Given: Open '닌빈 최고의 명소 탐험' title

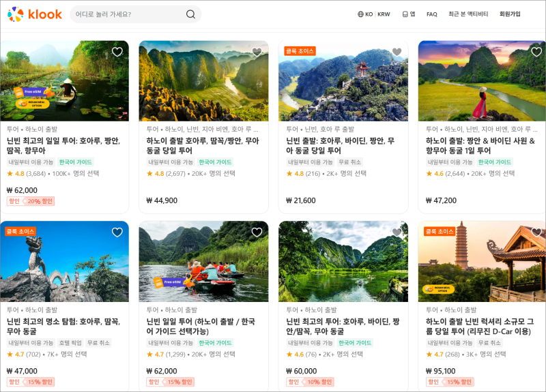Looking at the screenshot, I should click(x=63, y=327).
